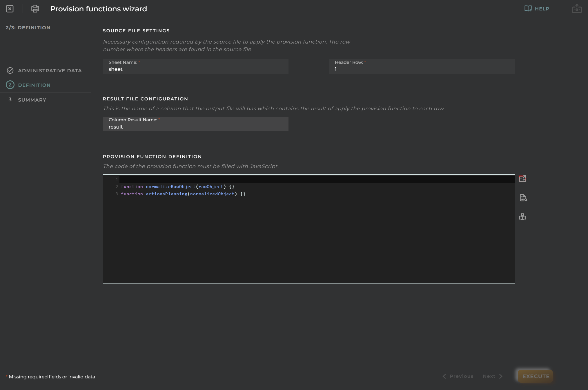Click the red expand editor icon
The width and height of the screenshot is (588, 390).
pyautogui.click(x=522, y=179)
